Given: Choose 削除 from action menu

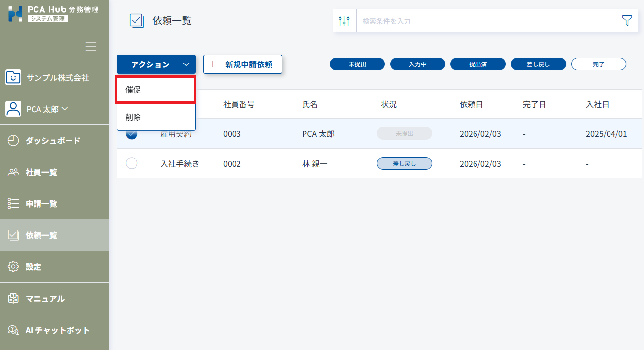Looking at the screenshot, I should coord(156,117).
